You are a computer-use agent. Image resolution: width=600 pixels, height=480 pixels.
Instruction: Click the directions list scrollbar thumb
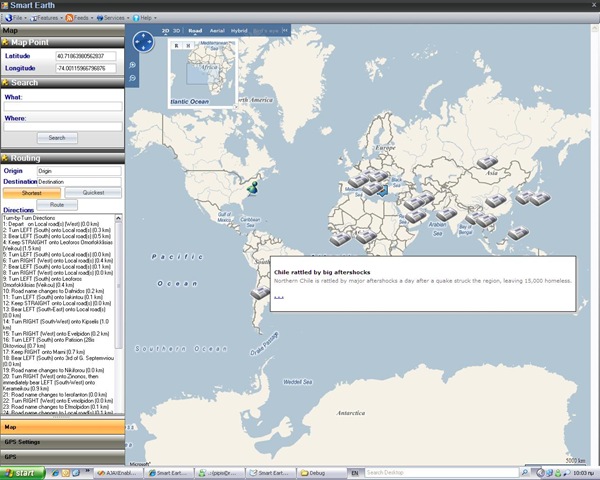[x=119, y=285]
